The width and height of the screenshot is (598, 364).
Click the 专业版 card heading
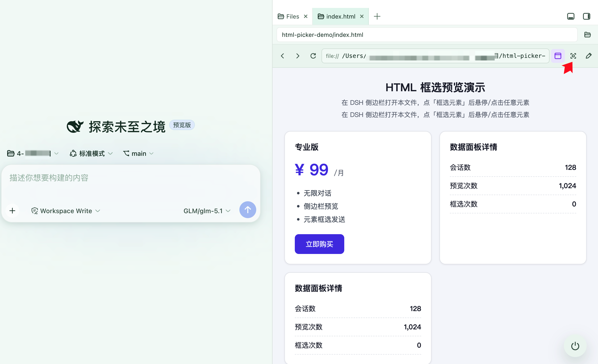click(307, 147)
